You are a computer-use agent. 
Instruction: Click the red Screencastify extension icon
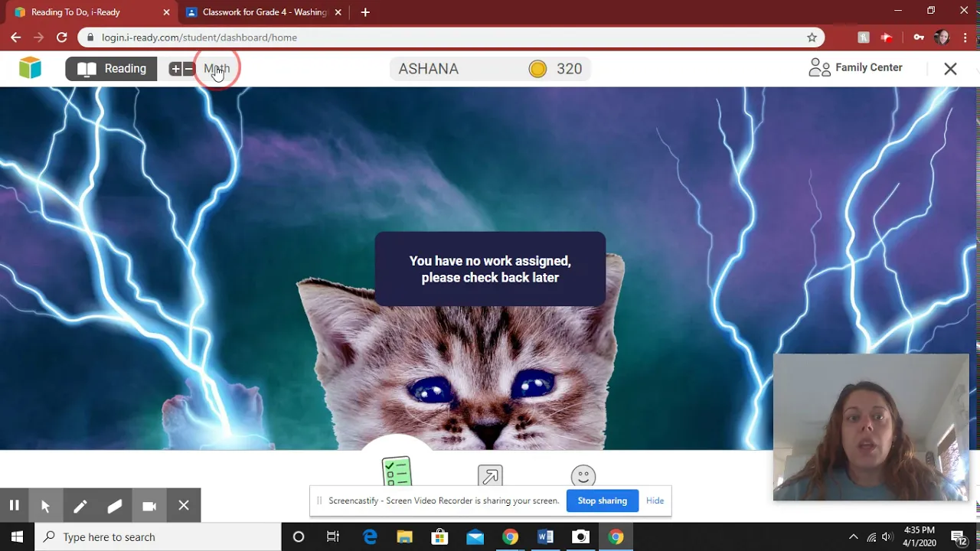[887, 37]
